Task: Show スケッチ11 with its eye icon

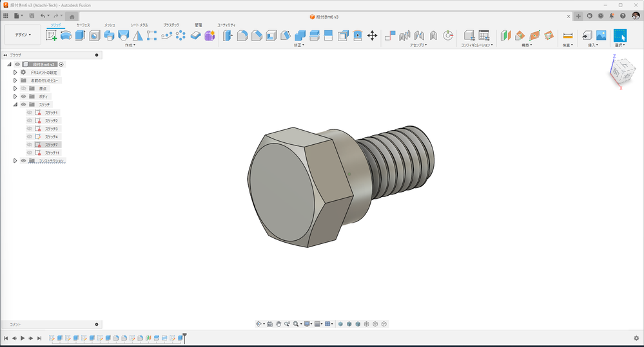Action: coord(29,153)
